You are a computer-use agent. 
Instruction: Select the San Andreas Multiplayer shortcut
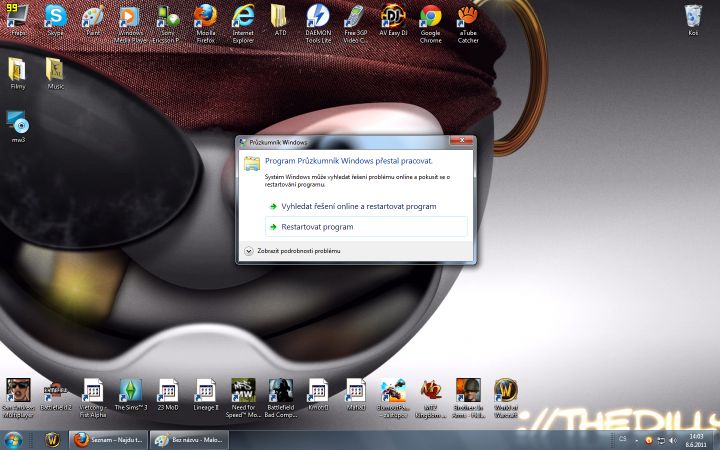pyautogui.click(x=18, y=398)
